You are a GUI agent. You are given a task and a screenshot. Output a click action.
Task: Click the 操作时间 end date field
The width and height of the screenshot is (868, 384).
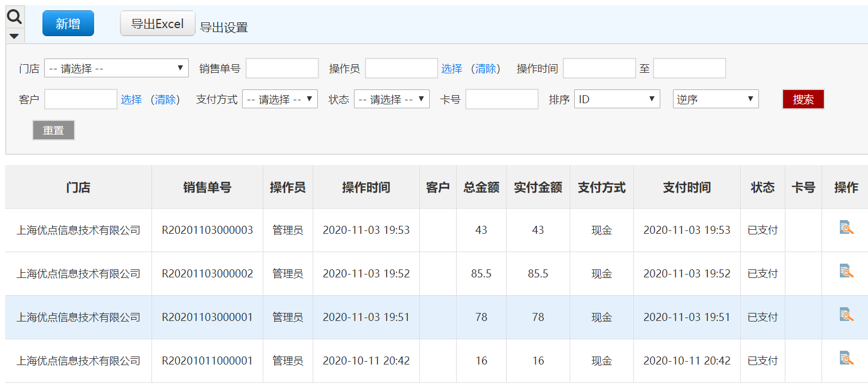(690, 68)
